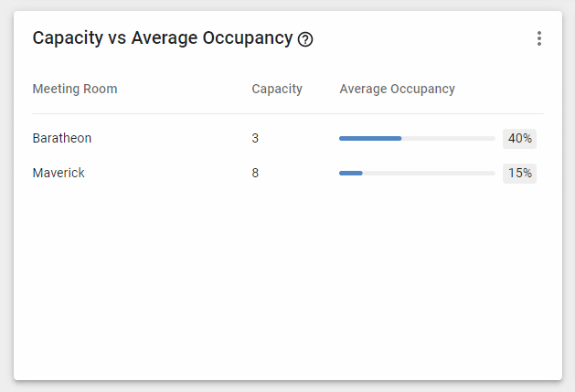Click Baratheon's capacity value 3
Image resolution: width=575 pixels, height=392 pixels.
(x=255, y=138)
